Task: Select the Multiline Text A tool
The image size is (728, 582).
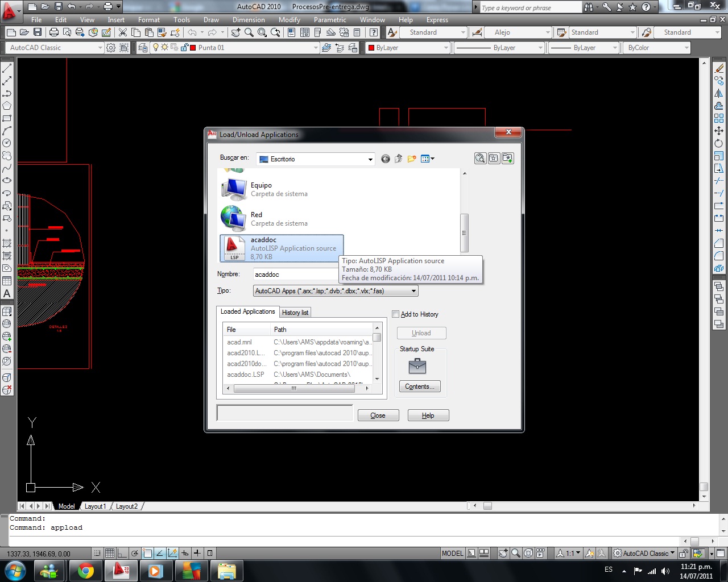Action: [x=7, y=293]
